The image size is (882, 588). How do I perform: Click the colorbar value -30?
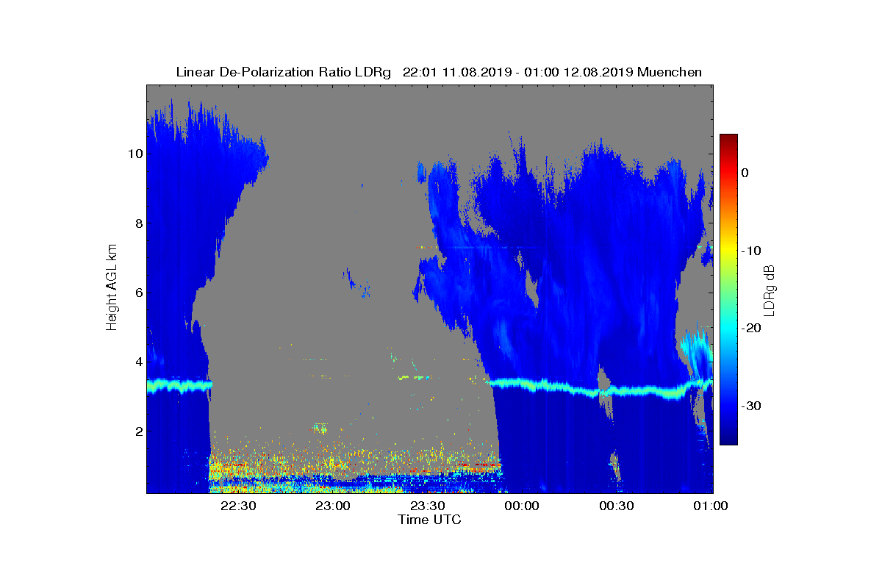(x=750, y=406)
